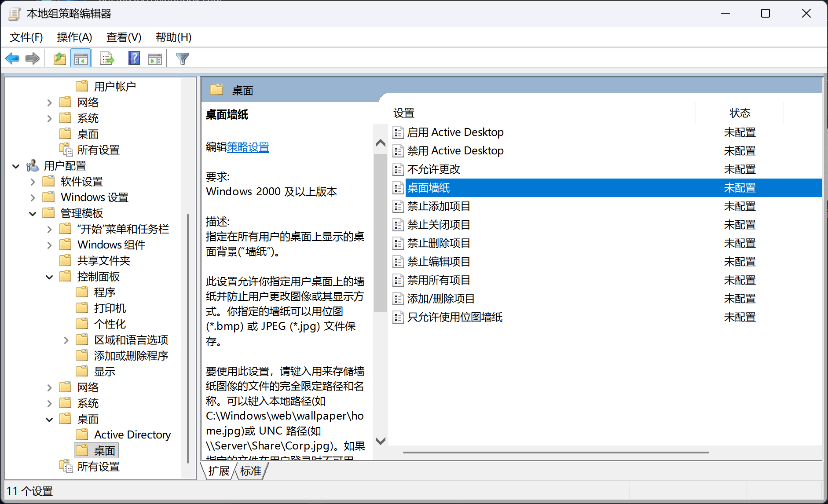Open Help via the question mark icon
This screenshot has width=828, height=504.
[x=134, y=58]
